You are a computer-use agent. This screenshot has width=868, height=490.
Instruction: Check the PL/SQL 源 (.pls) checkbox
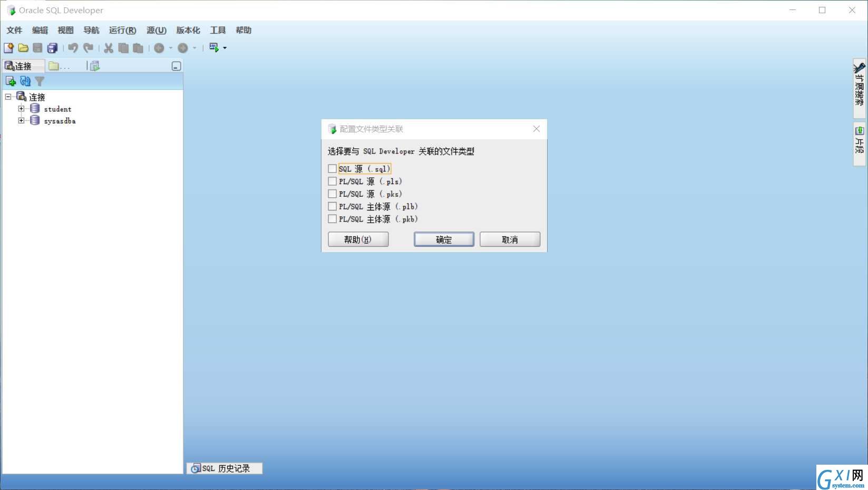[x=332, y=181]
